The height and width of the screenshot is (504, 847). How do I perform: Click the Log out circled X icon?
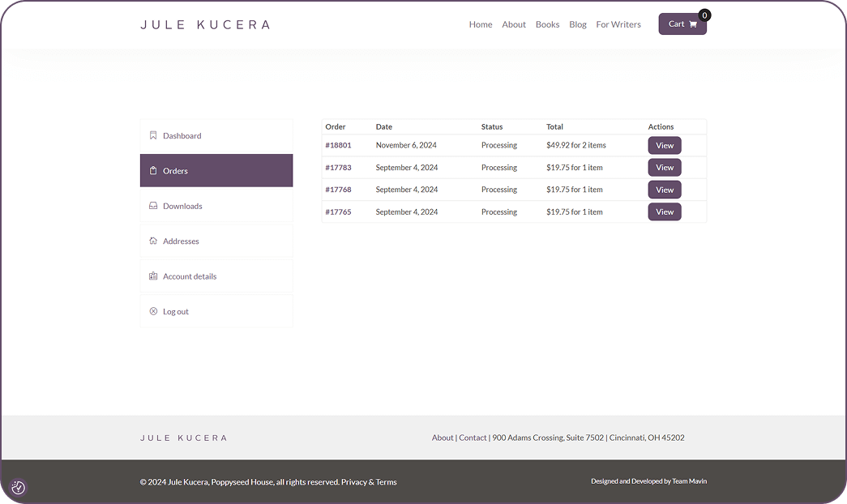[153, 311]
